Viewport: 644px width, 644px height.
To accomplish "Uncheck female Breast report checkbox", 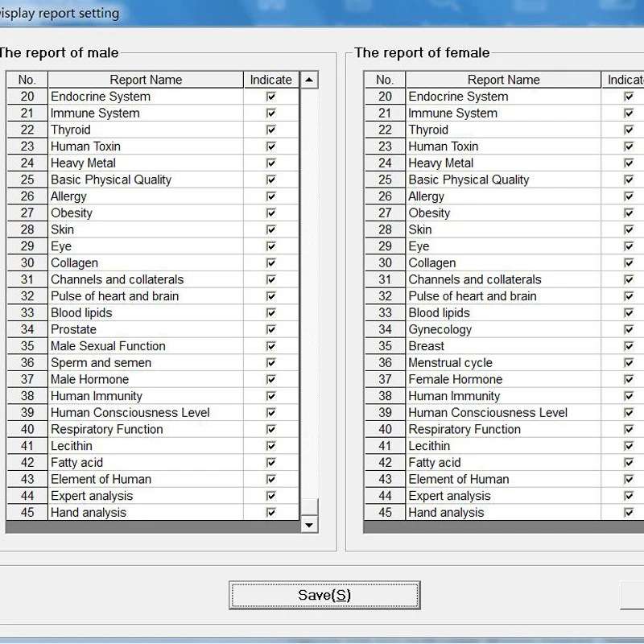I will click(x=628, y=346).
